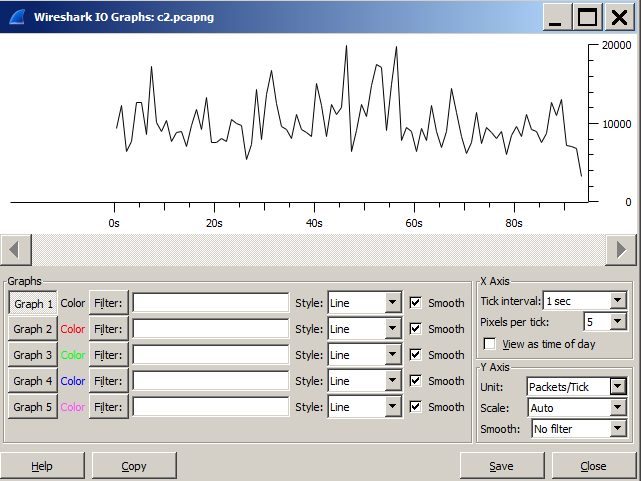Open Filter dialog for Graph 2

coord(108,329)
